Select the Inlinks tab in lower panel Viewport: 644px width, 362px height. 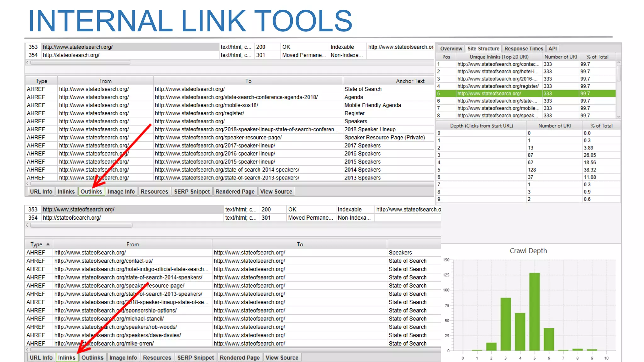tap(67, 358)
